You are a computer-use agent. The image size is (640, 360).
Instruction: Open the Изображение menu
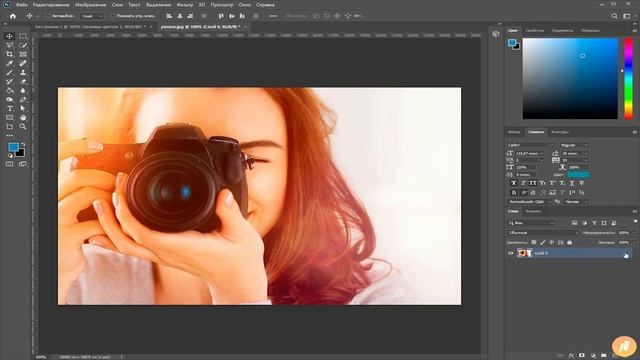point(91,5)
